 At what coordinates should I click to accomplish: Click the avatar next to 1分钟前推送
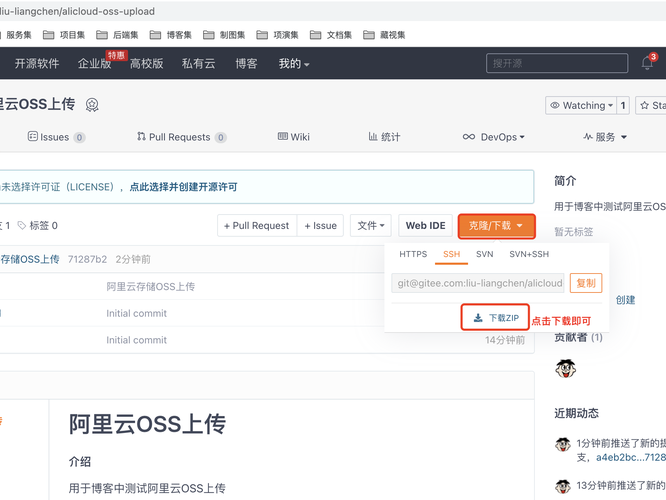[563, 444]
